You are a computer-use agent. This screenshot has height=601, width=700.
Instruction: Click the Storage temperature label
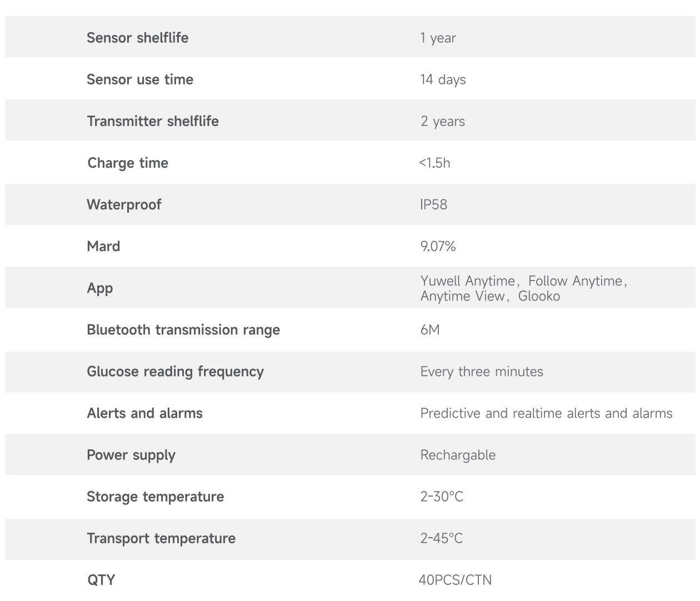(155, 497)
